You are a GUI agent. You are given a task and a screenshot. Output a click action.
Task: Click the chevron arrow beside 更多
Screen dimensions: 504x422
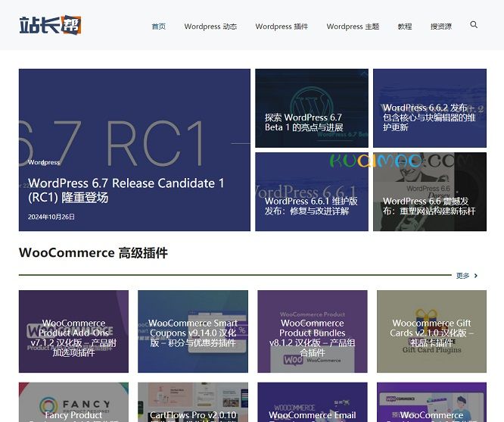click(476, 276)
